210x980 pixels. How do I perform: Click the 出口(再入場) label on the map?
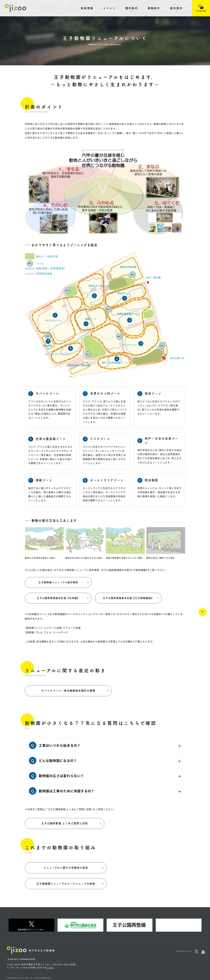point(154,277)
